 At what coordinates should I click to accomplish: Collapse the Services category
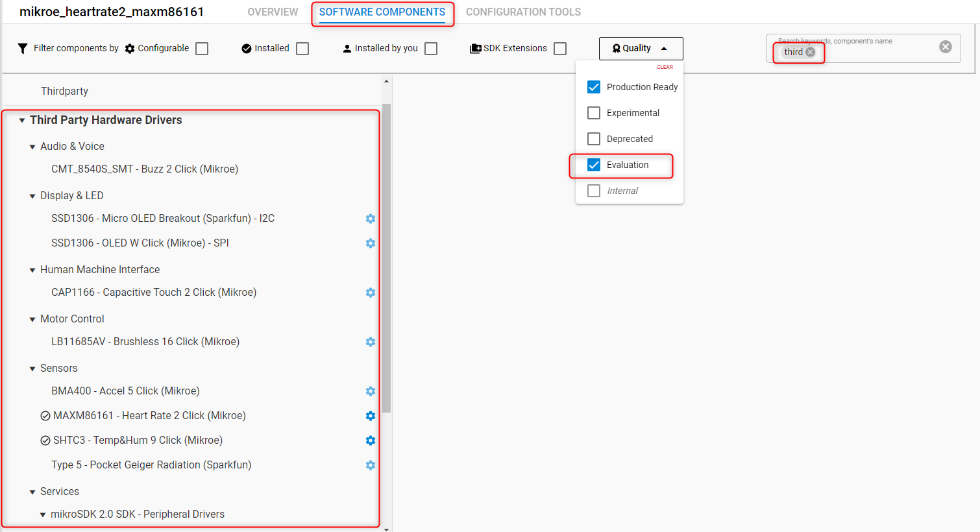tap(32, 492)
